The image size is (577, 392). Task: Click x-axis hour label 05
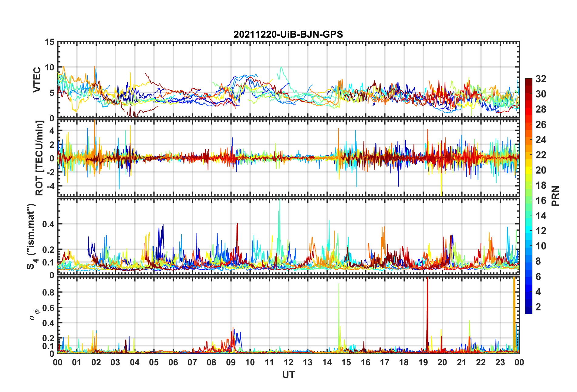click(154, 362)
